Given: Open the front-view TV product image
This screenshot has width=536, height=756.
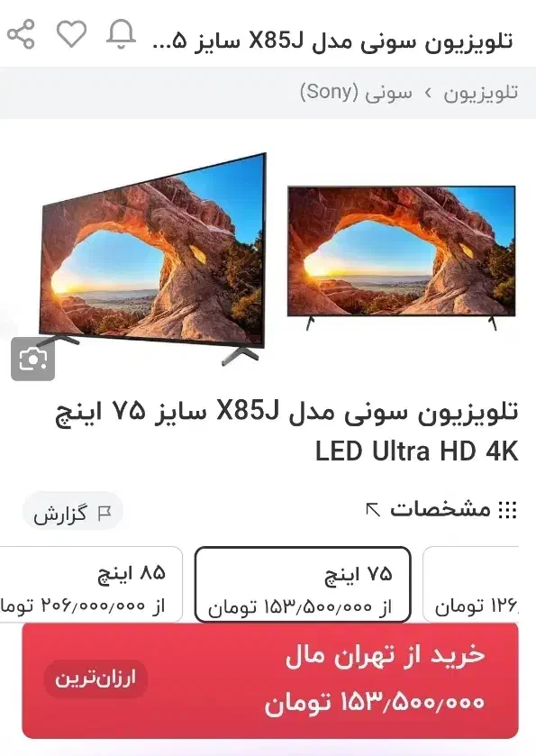Looking at the screenshot, I should coord(402,258).
